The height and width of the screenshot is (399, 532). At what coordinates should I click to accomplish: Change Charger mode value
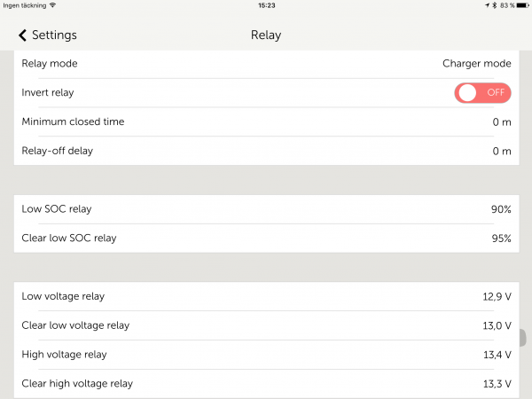pos(476,64)
